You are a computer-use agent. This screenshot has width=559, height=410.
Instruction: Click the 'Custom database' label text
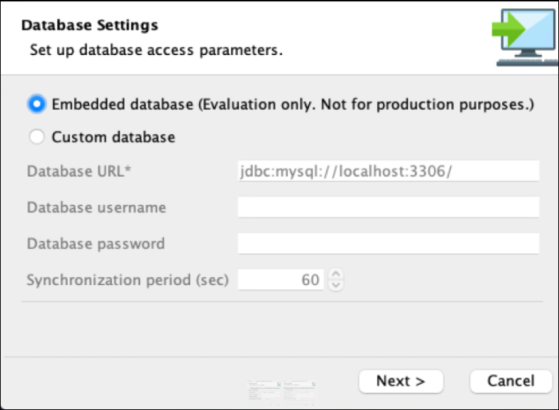[113, 137]
